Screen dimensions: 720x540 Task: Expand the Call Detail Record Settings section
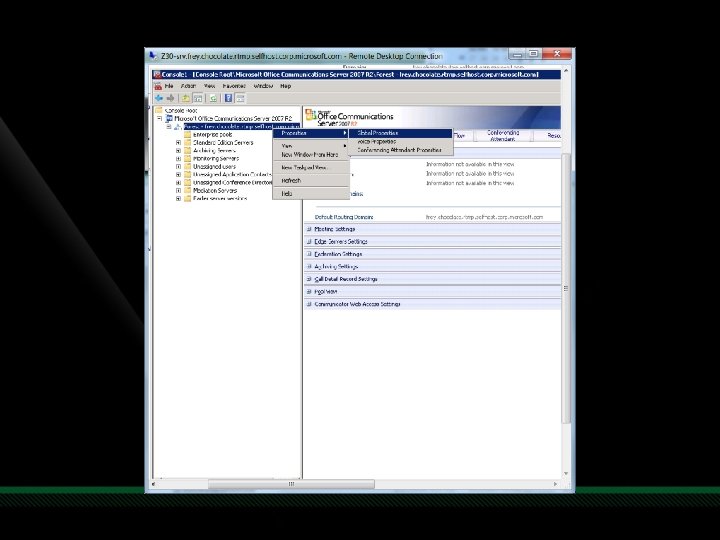click(309, 279)
